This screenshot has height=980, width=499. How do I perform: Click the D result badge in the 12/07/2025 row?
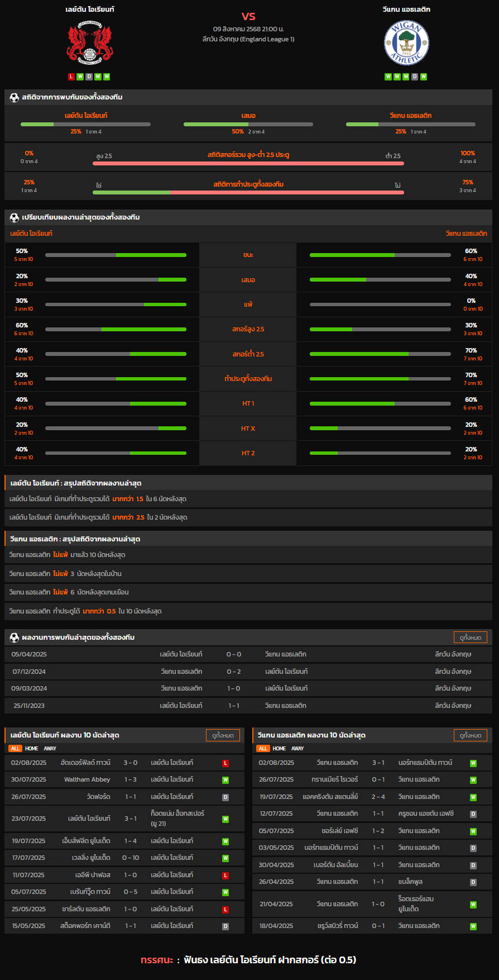coord(473,814)
